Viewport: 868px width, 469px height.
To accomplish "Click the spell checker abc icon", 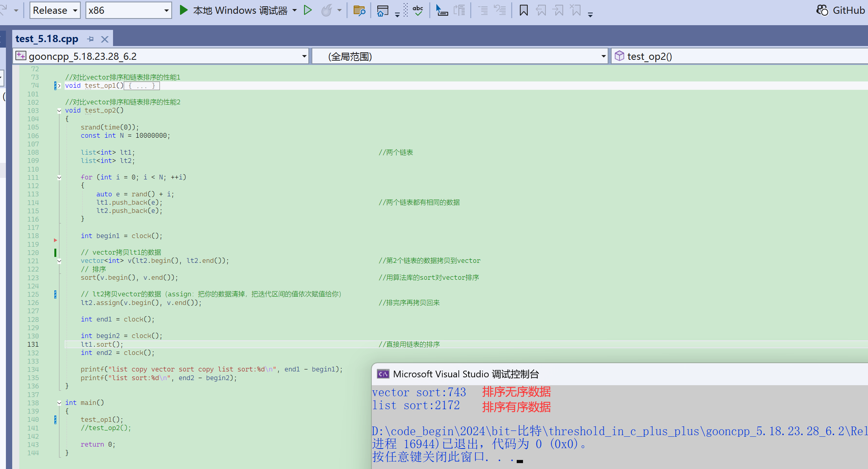I will coord(418,10).
